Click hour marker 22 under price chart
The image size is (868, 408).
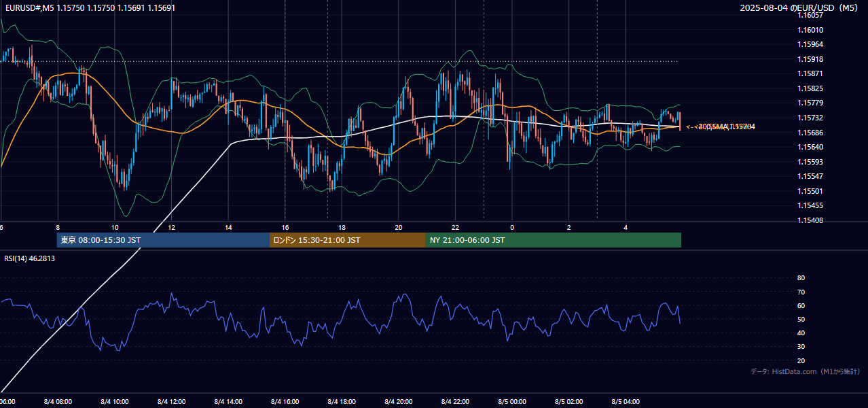coord(456,228)
